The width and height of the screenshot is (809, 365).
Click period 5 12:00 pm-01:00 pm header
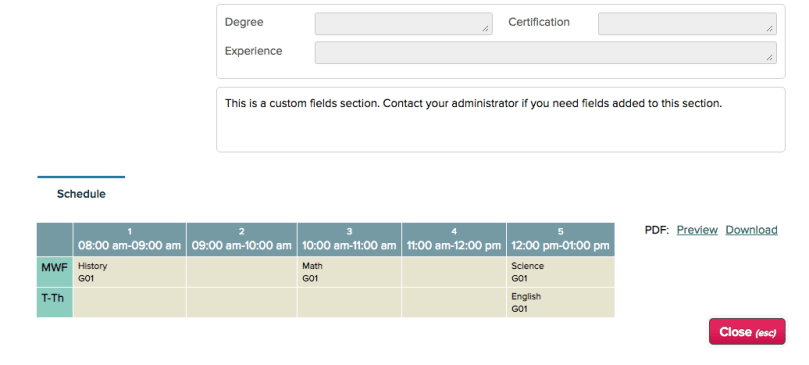561,240
